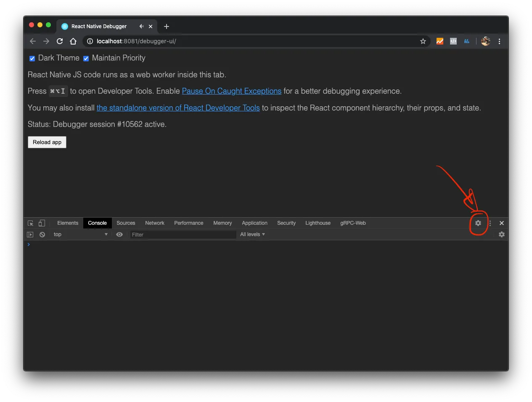Open the DevTools three-dot customize menu
532x402 pixels.
click(490, 223)
